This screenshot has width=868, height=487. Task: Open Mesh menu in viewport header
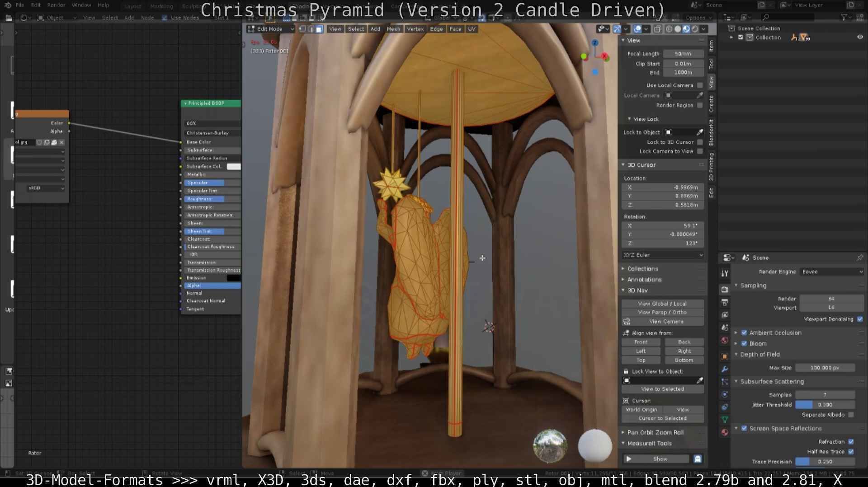coord(393,29)
